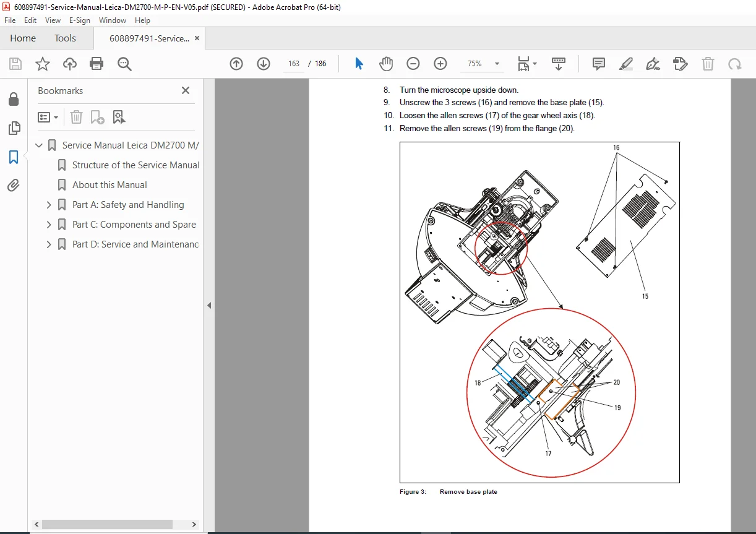Activate the Hand pan tool
Viewport: 756px width, 534px height.
(x=386, y=64)
